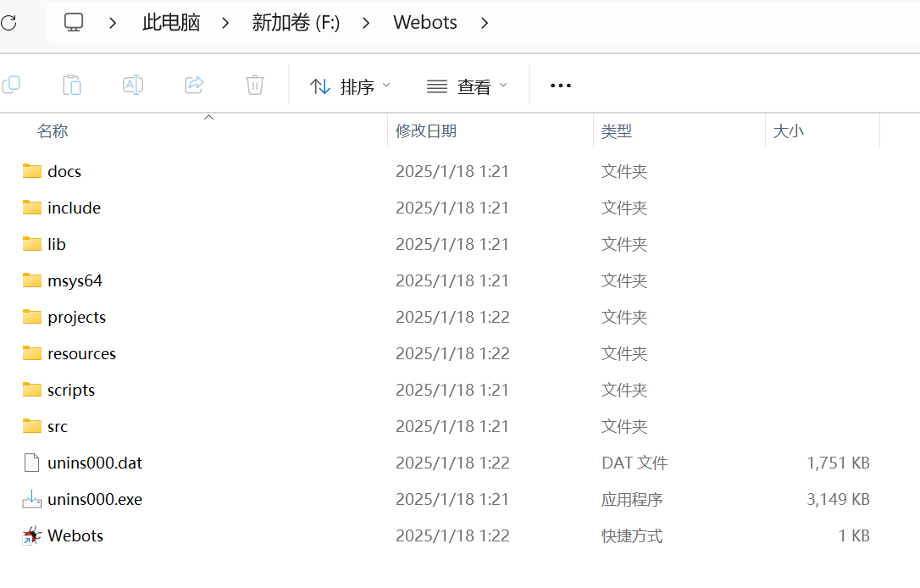Expand chevron after computer icon in breadcrumb

[x=113, y=23]
